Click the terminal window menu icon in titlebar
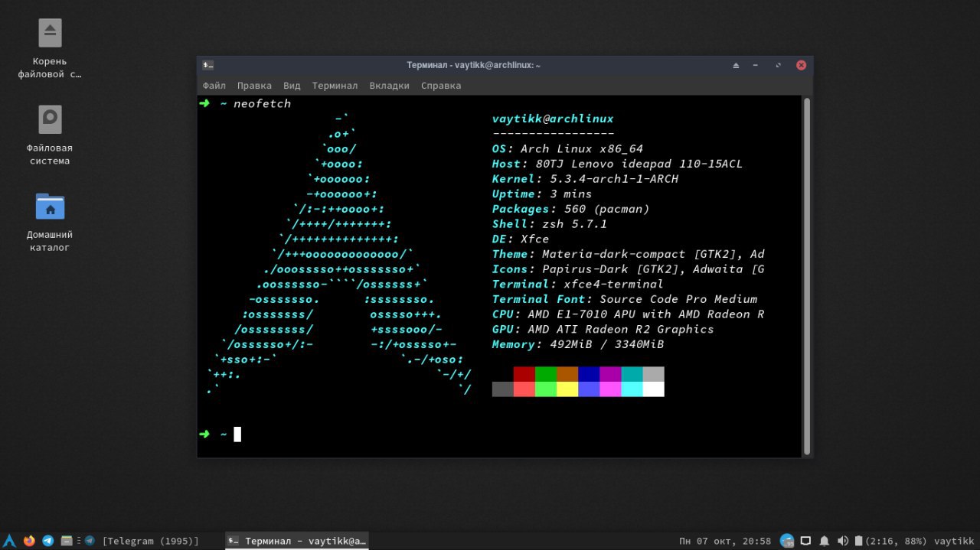This screenshot has height=550, width=980. 208,65
